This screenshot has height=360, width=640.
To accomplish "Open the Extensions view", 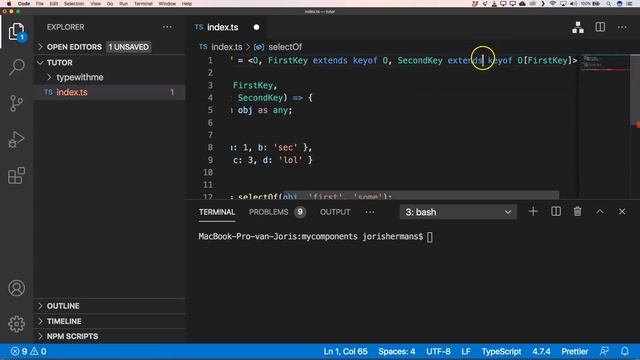I will click(x=16, y=176).
